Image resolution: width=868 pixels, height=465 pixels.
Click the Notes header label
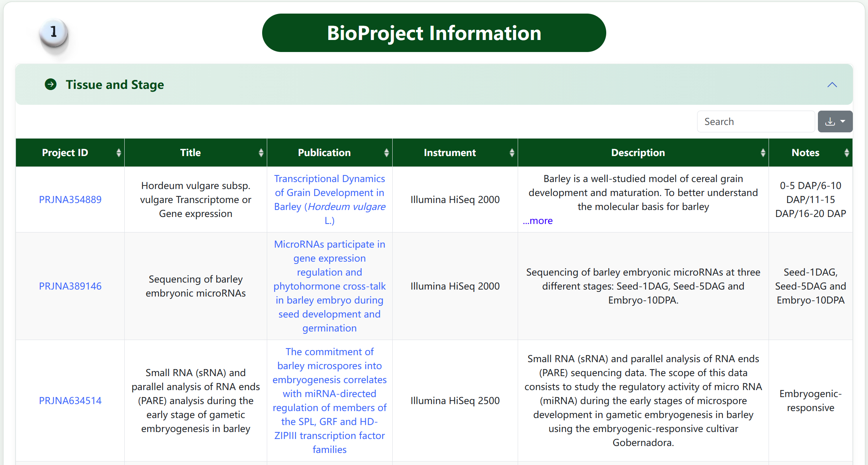click(805, 153)
